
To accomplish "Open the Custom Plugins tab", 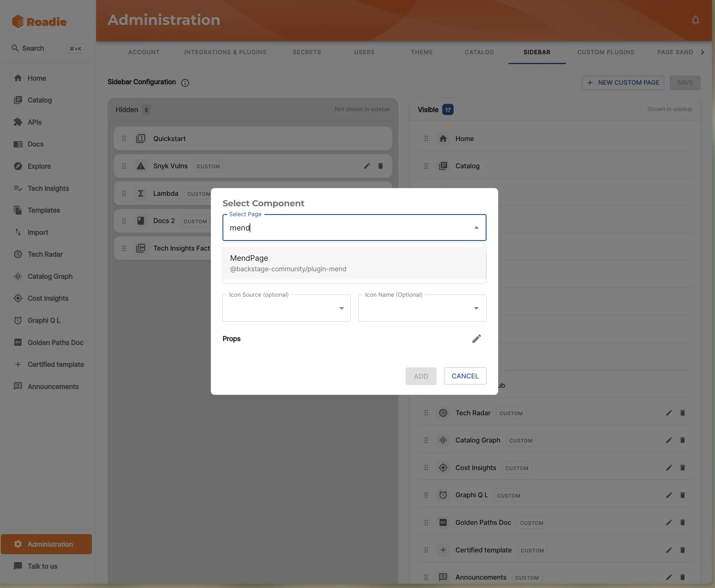I will click(x=605, y=52).
